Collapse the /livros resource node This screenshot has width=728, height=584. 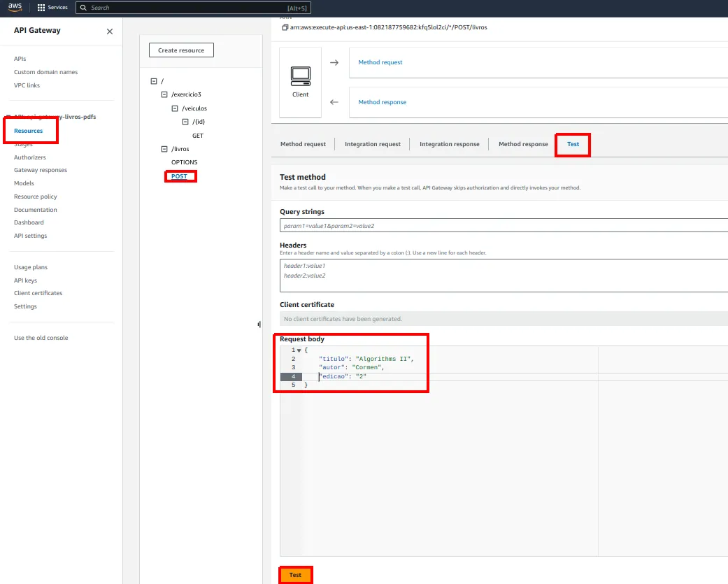(164, 149)
